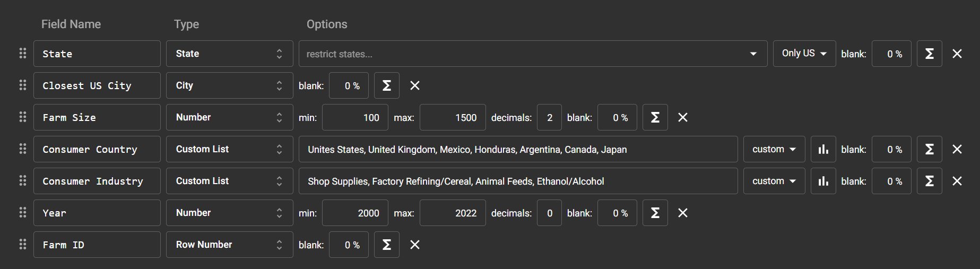Click drag handle beside Farm ID
980x269 pixels.
(x=23, y=245)
